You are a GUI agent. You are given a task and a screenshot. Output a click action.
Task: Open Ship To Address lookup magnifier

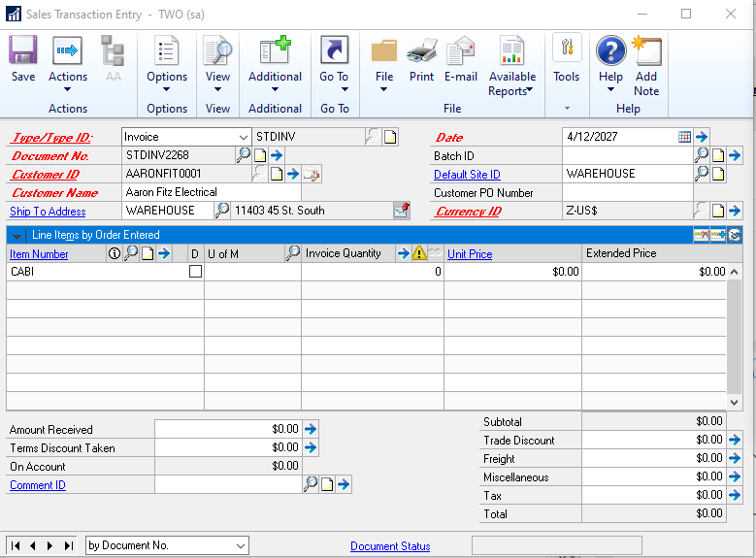pyautogui.click(x=222, y=211)
